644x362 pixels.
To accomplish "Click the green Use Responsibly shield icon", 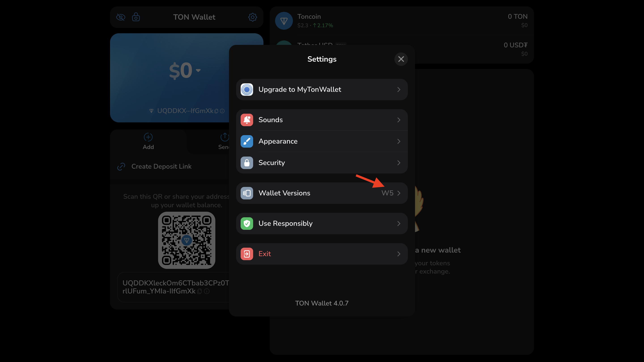I will (247, 224).
